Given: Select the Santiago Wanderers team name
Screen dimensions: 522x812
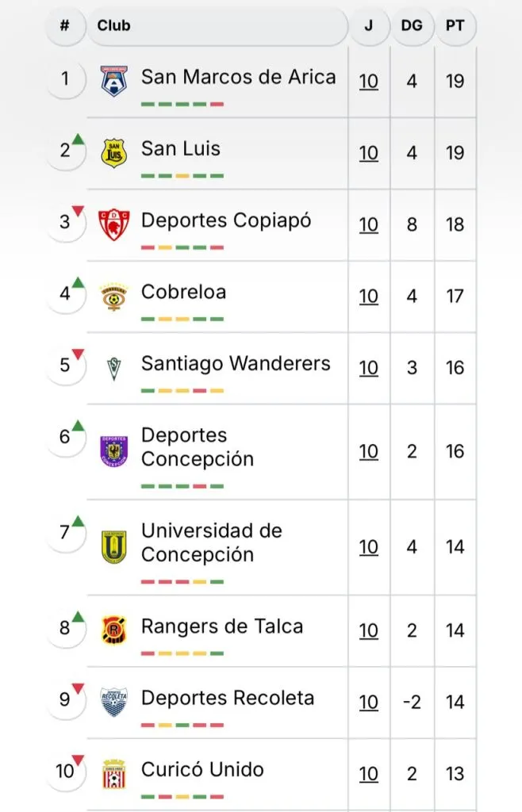Looking at the screenshot, I should click(236, 363).
